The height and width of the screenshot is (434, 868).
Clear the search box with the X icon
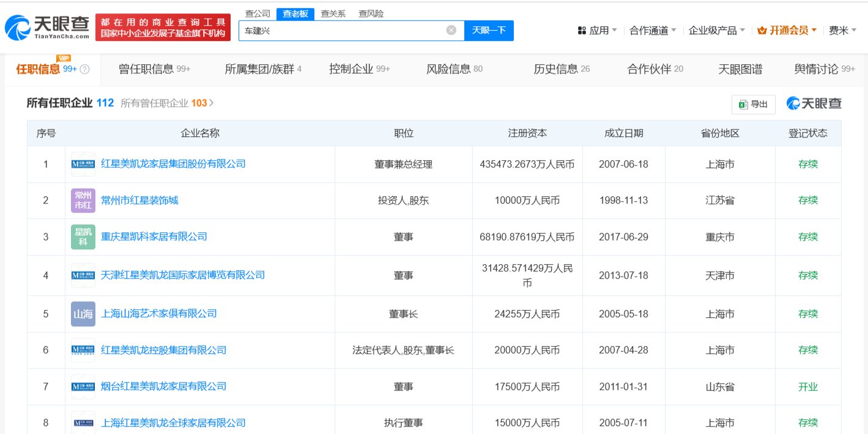point(451,30)
